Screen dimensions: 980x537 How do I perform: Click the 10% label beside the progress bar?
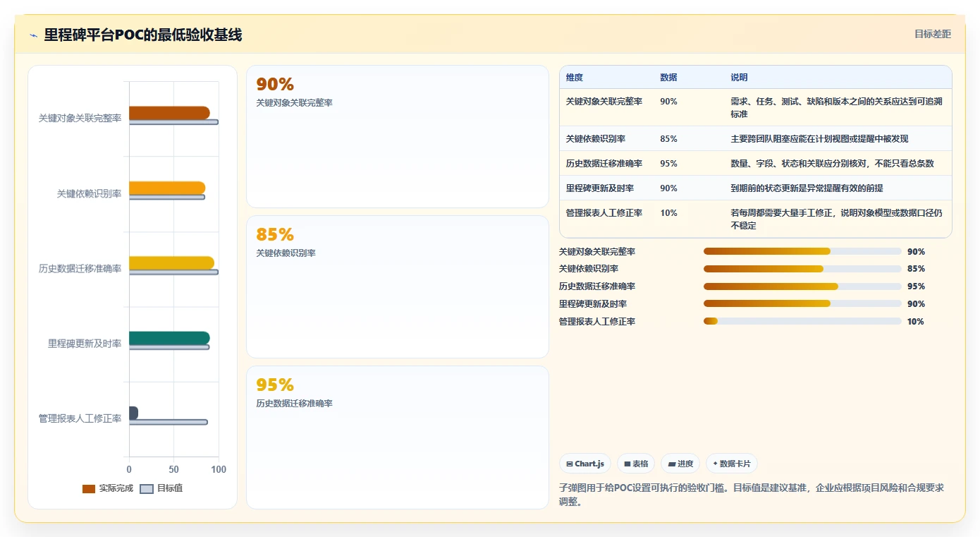click(916, 322)
